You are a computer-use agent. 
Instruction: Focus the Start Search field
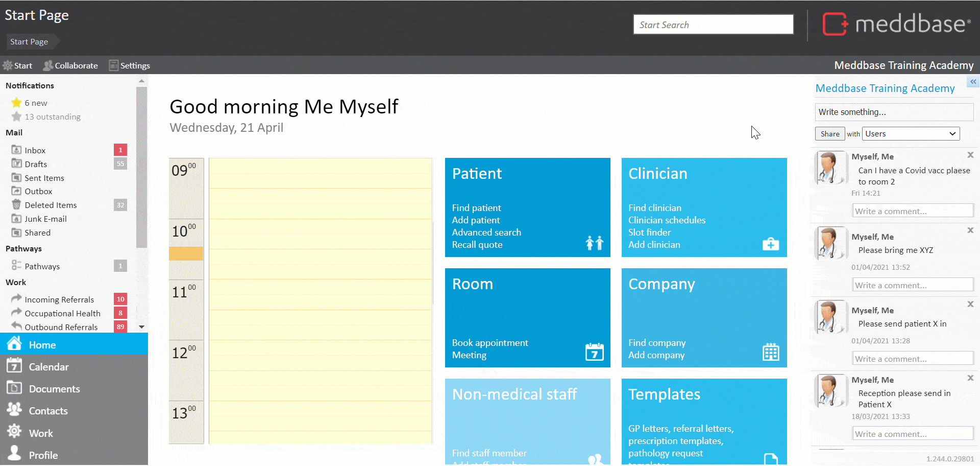713,25
